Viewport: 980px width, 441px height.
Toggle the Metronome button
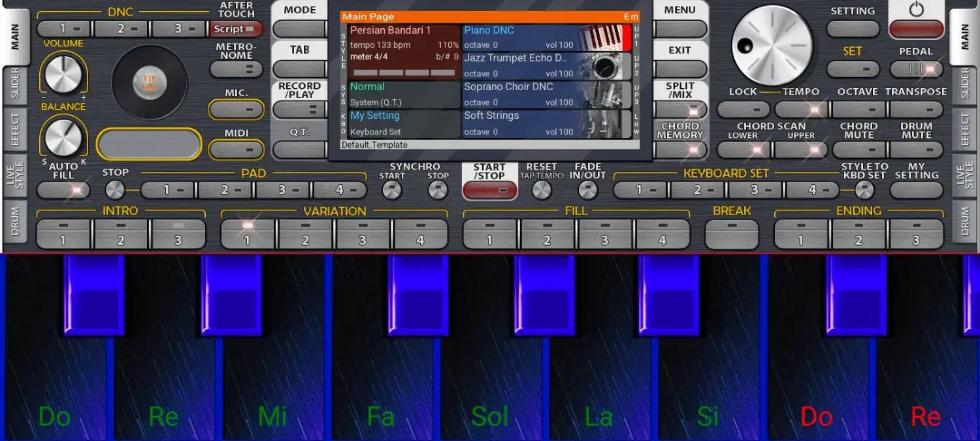[236, 69]
